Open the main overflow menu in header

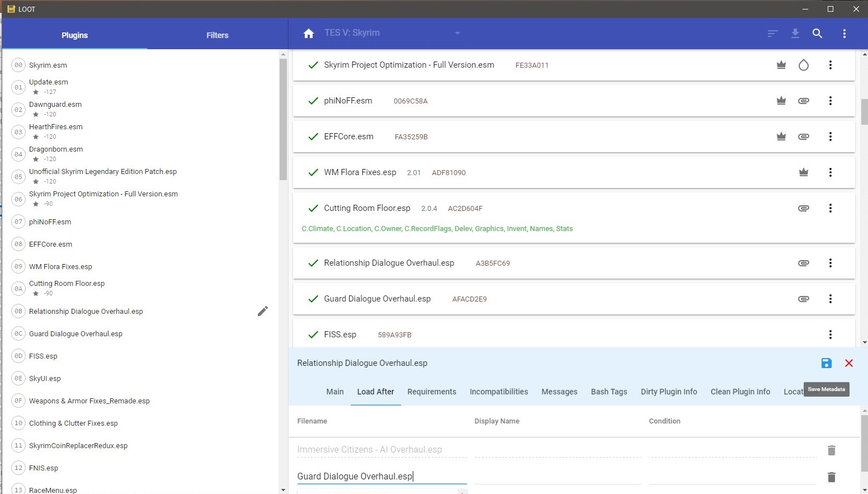click(x=844, y=34)
